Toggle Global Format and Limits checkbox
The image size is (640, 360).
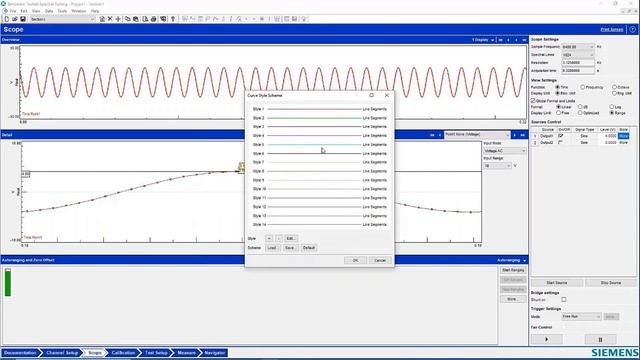point(533,100)
